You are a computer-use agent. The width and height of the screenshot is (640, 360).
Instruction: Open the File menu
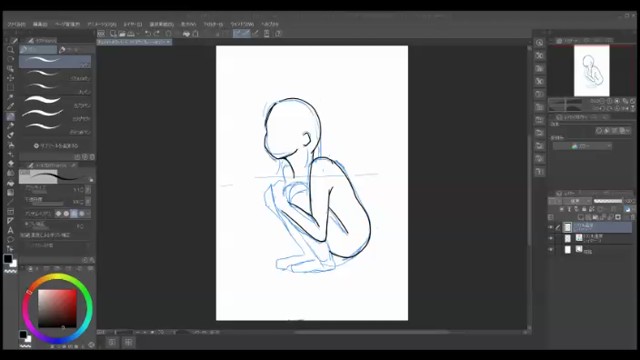(x=16, y=24)
